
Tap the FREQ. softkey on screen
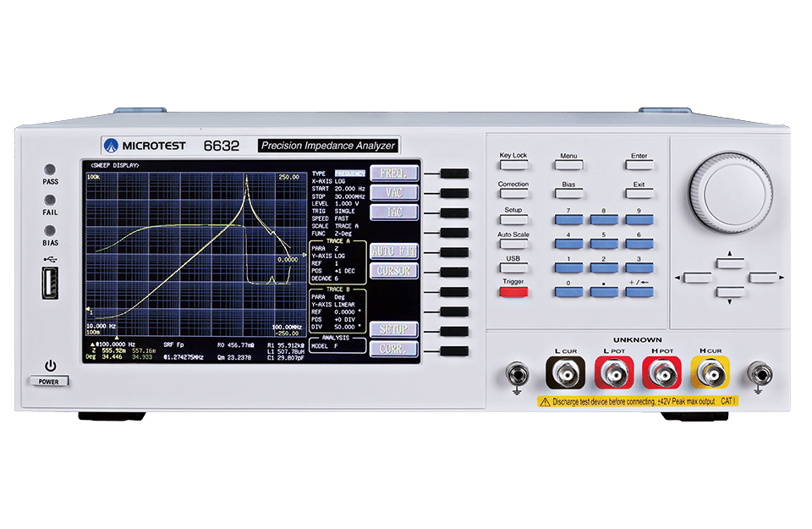click(x=394, y=173)
